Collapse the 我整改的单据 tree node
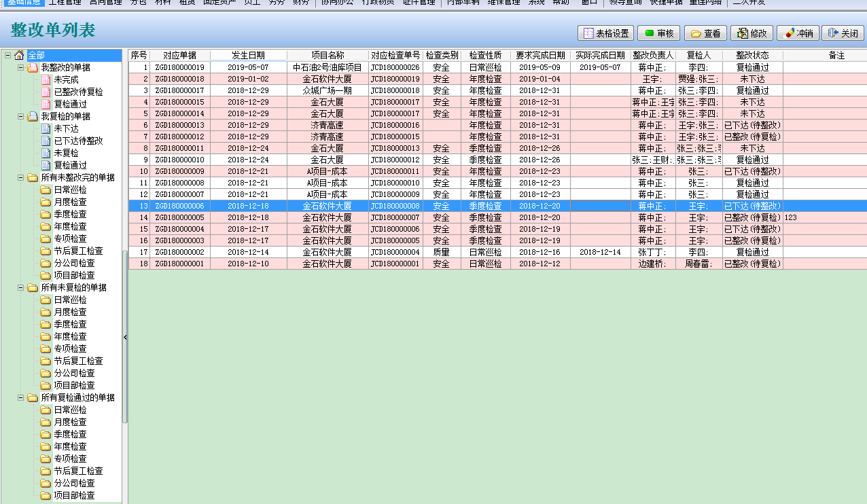Viewport: 867px width, 504px height. click(x=20, y=68)
